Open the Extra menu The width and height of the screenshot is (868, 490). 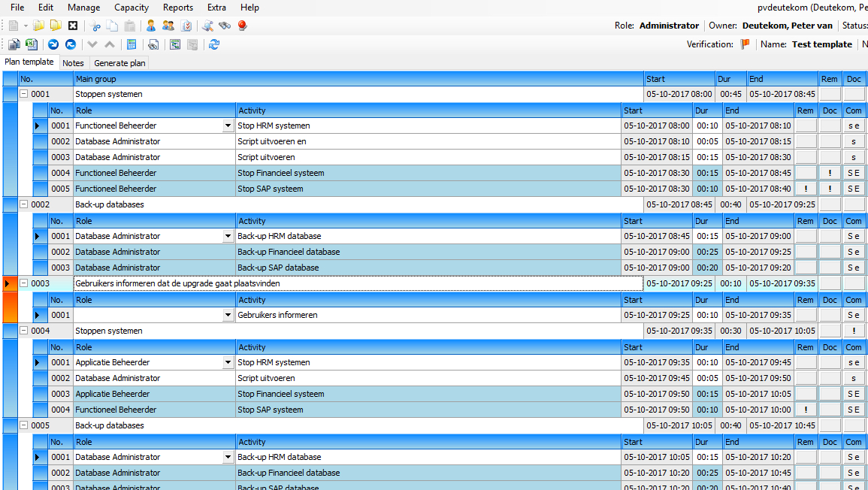coord(216,8)
